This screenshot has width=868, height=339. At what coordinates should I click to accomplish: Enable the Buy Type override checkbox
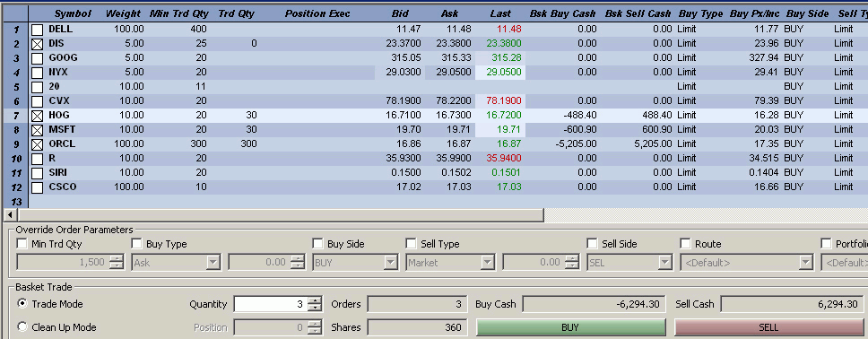136,244
